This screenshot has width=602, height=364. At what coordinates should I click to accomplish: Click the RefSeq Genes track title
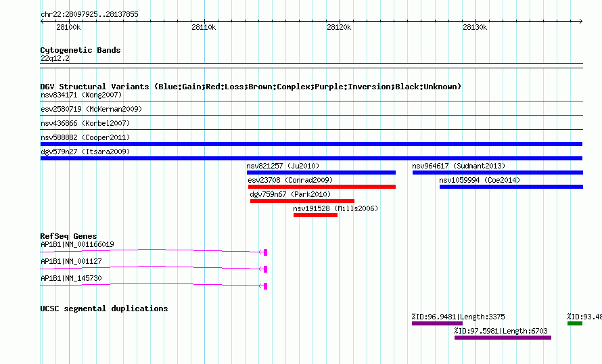68,236
